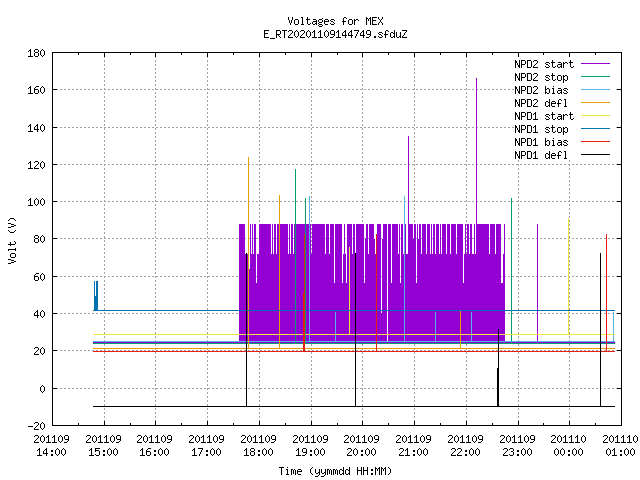Click the 'NPD2 start' legend label

544,64
